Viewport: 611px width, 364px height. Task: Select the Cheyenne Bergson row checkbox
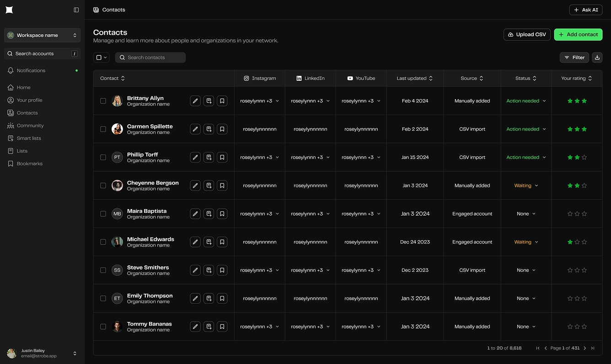point(103,186)
